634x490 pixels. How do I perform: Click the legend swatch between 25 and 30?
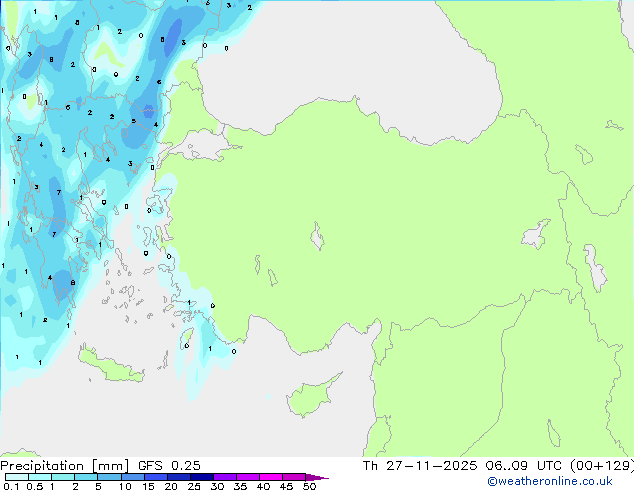(202, 477)
